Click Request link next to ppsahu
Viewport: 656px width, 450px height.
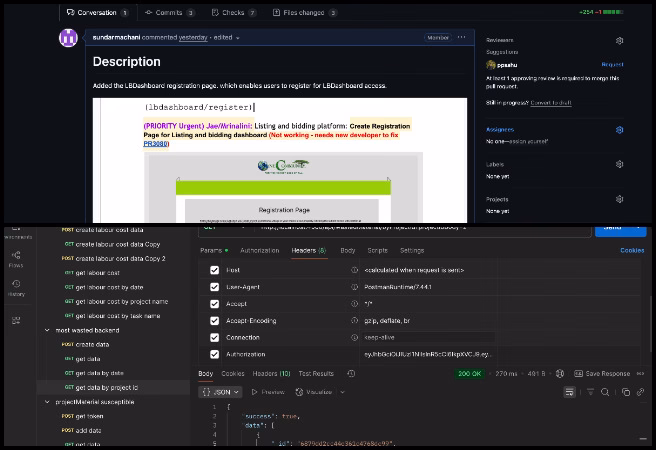[x=612, y=64]
